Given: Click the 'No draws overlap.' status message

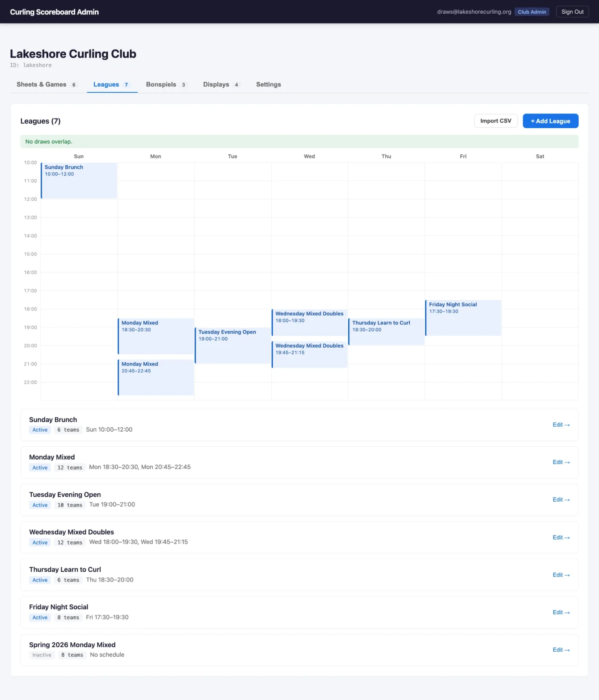Looking at the screenshot, I should (49, 141).
